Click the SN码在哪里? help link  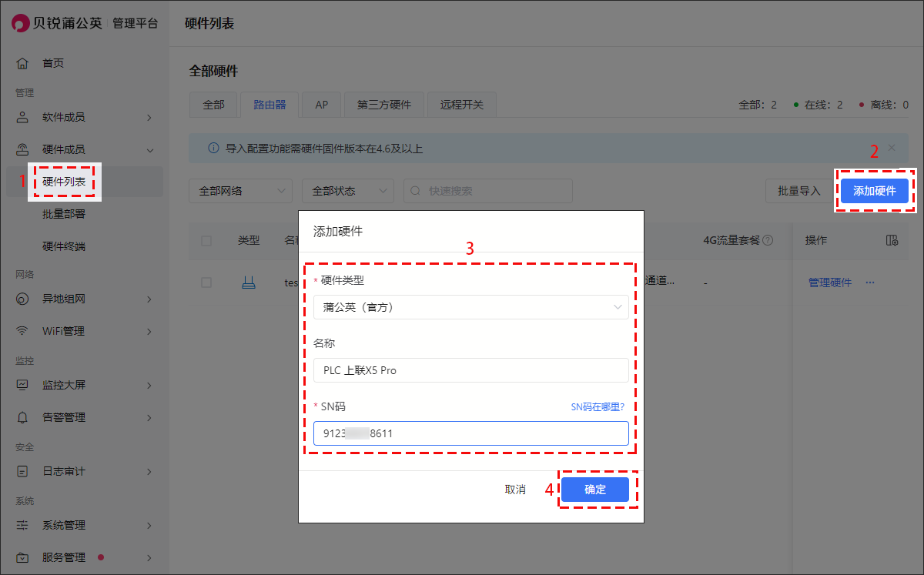pyautogui.click(x=597, y=407)
